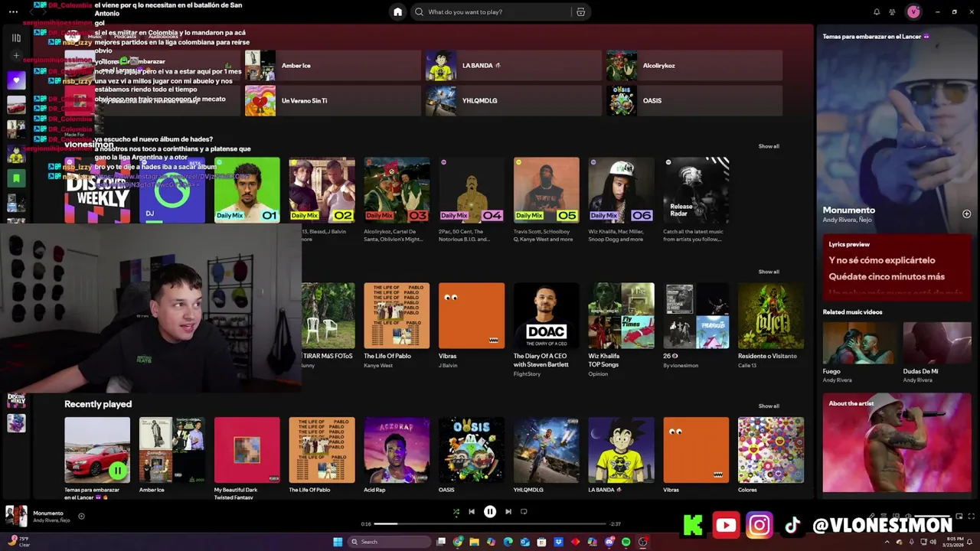
Task: Open the Lyrics preview card
Action: [x=897, y=266]
